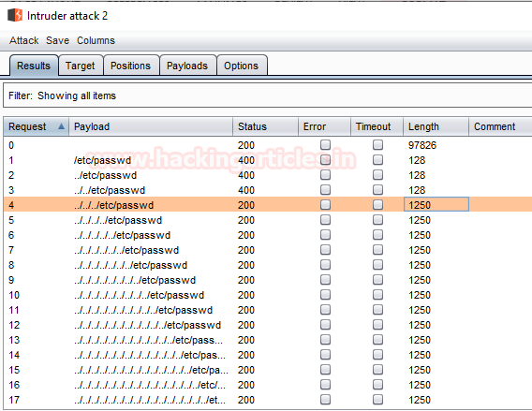The image size is (532, 411).
Task: Sort results by Payload column header
Action: (x=151, y=126)
